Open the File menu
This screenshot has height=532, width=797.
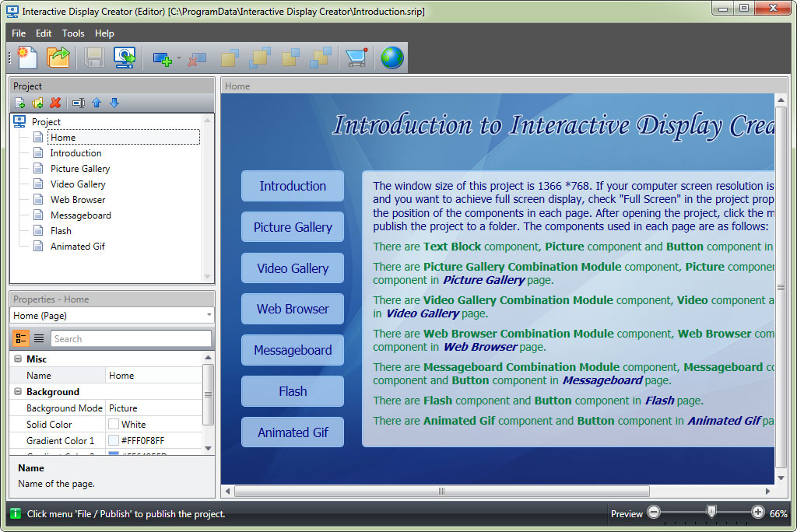pyautogui.click(x=19, y=33)
